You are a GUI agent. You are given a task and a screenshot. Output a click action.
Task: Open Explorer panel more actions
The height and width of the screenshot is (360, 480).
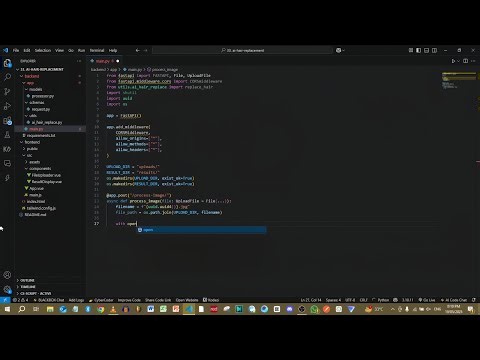[79, 61]
